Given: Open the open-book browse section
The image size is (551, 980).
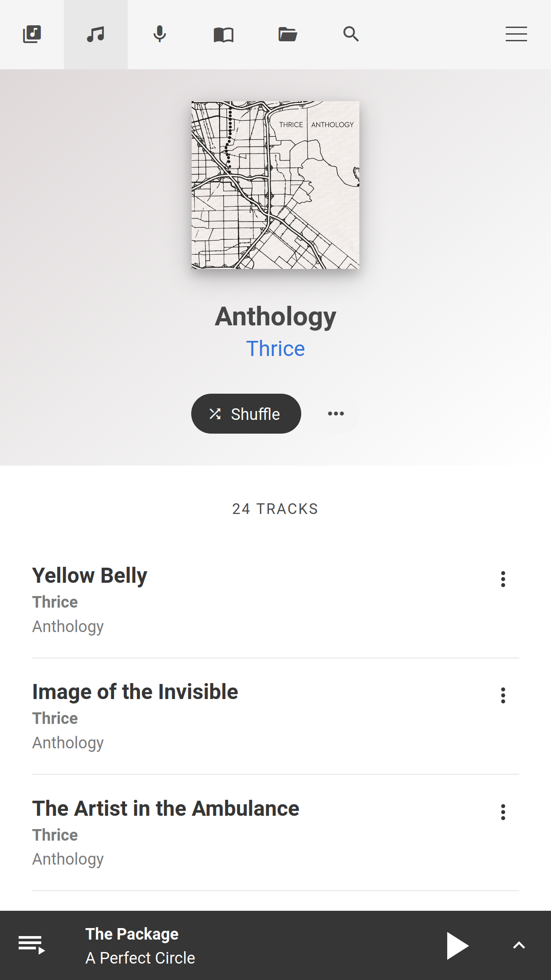Looking at the screenshot, I should click(x=224, y=34).
